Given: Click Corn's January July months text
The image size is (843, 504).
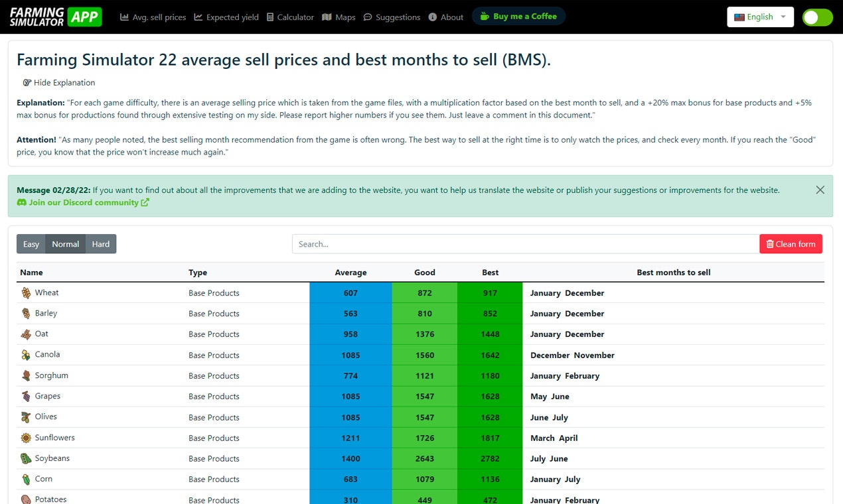Looking at the screenshot, I should (555, 479).
